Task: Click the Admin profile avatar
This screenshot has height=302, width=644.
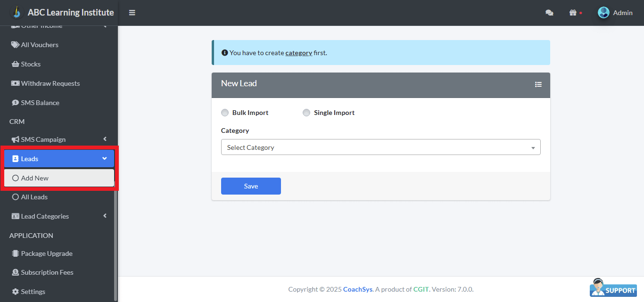Action: point(603,13)
